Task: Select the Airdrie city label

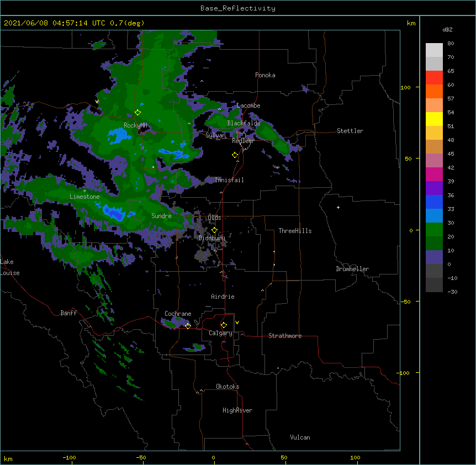Action: pyautogui.click(x=223, y=297)
